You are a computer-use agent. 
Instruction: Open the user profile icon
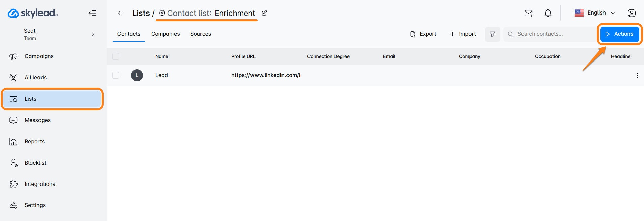pos(632,13)
